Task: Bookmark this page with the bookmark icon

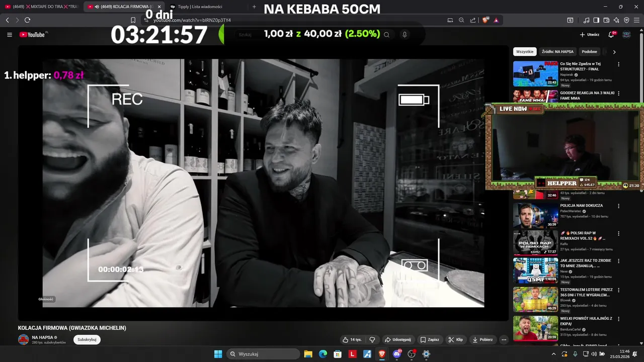Action: coord(133,20)
